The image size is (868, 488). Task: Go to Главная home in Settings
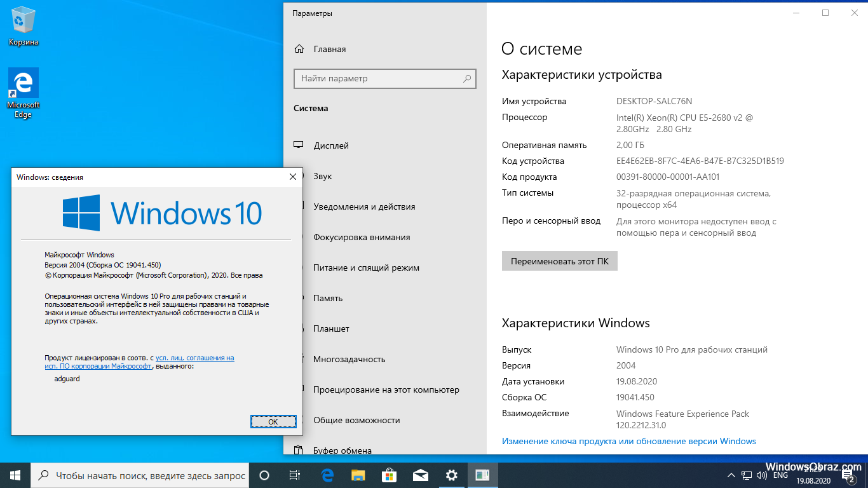(x=329, y=49)
